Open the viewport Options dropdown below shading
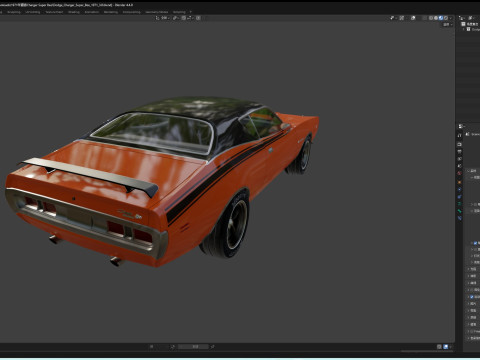This screenshot has height=360, width=480. click(x=447, y=25)
